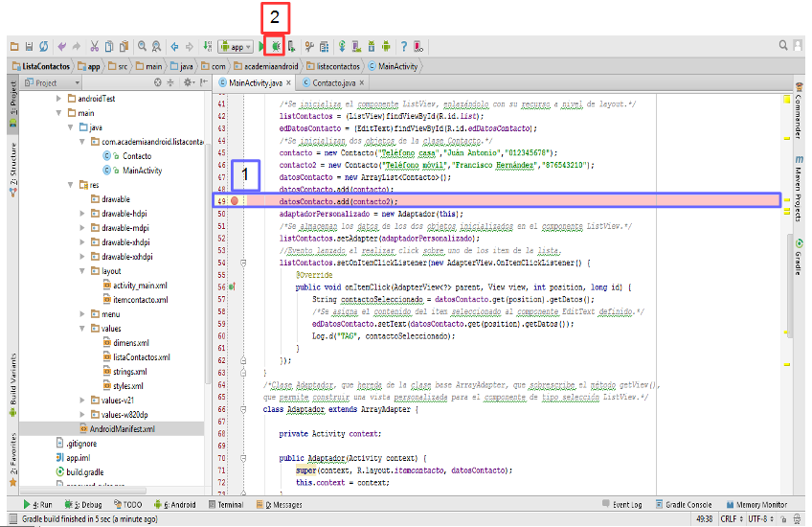Screen dimensions: 812x527
Task: Open the 0: Messages tool window
Action: click(x=280, y=505)
